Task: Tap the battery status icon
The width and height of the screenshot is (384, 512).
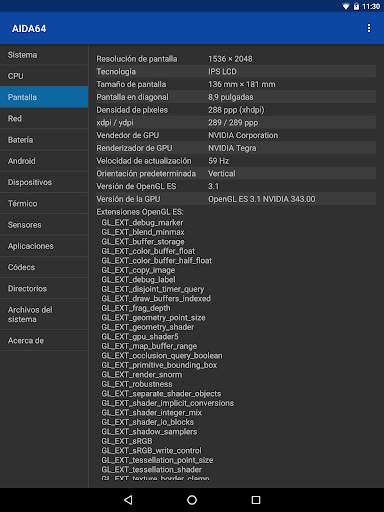Action: (x=356, y=6)
